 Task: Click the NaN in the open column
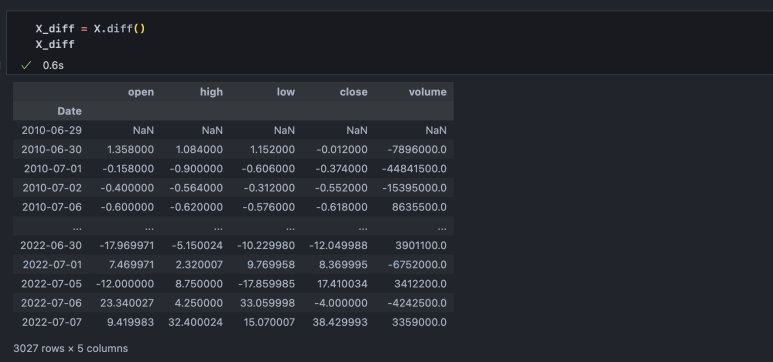point(143,130)
